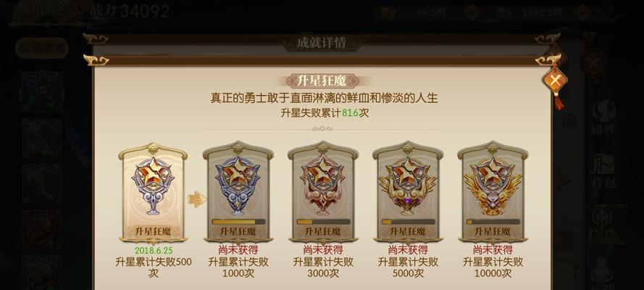The height and width of the screenshot is (290, 644).
Task: Click the 升星狂魔 title banner
Action: [322, 81]
